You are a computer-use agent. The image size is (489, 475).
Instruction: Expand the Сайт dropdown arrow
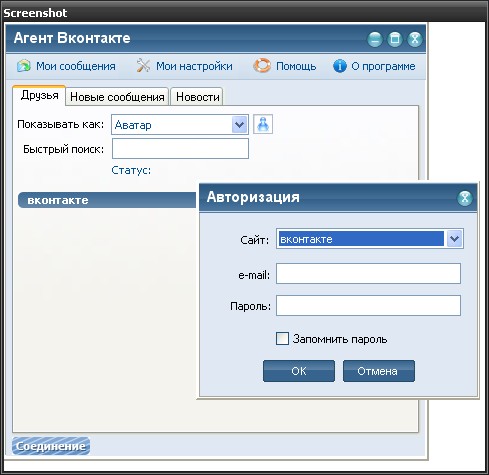pos(454,239)
